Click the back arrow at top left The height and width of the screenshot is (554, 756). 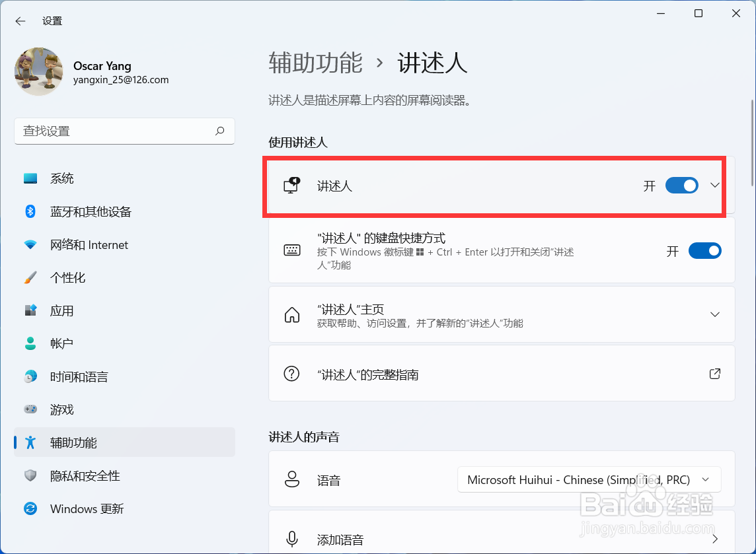pyautogui.click(x=20, y=20)
